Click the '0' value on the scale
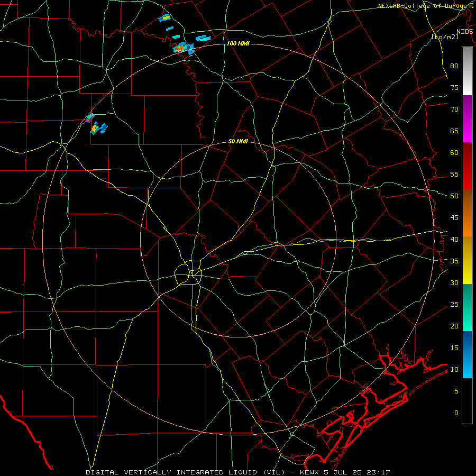The width and height of the screenshot is (476, 476). (456, 413)
